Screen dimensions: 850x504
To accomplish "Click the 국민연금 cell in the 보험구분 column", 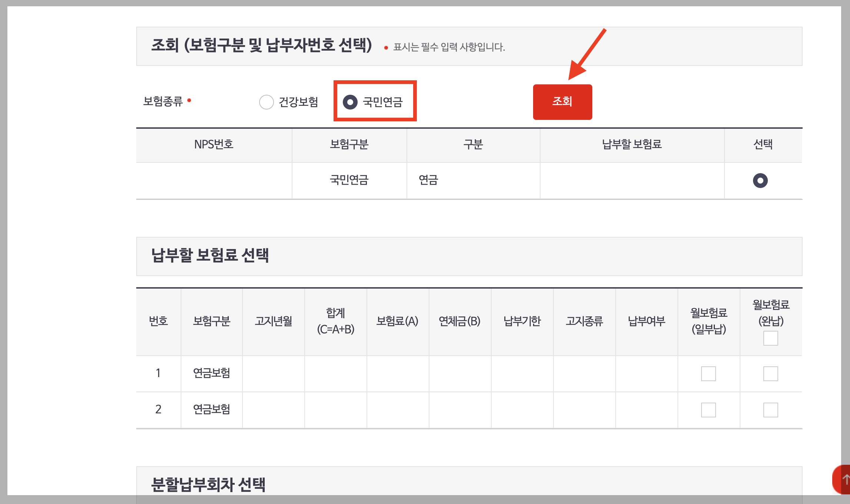I will pos(349,180).
